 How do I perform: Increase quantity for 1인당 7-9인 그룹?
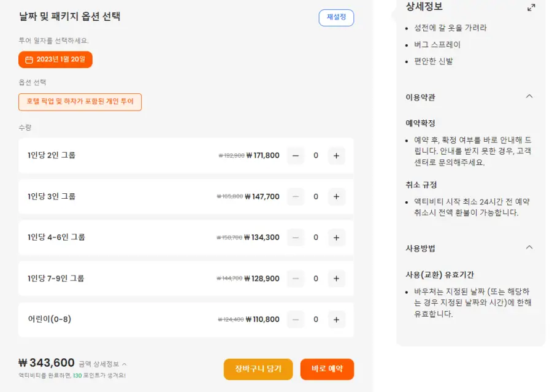(336, 279)
